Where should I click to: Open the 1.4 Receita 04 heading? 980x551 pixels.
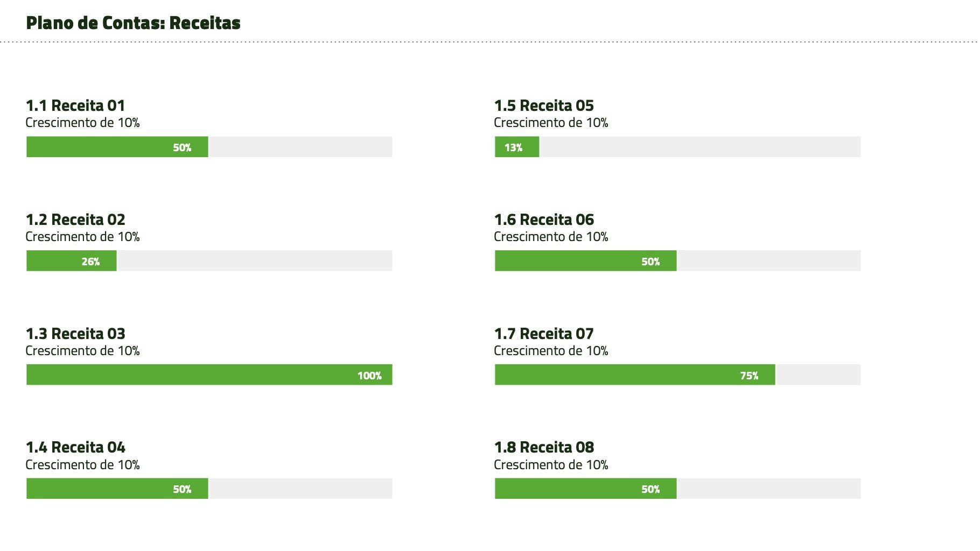(75, 447)
